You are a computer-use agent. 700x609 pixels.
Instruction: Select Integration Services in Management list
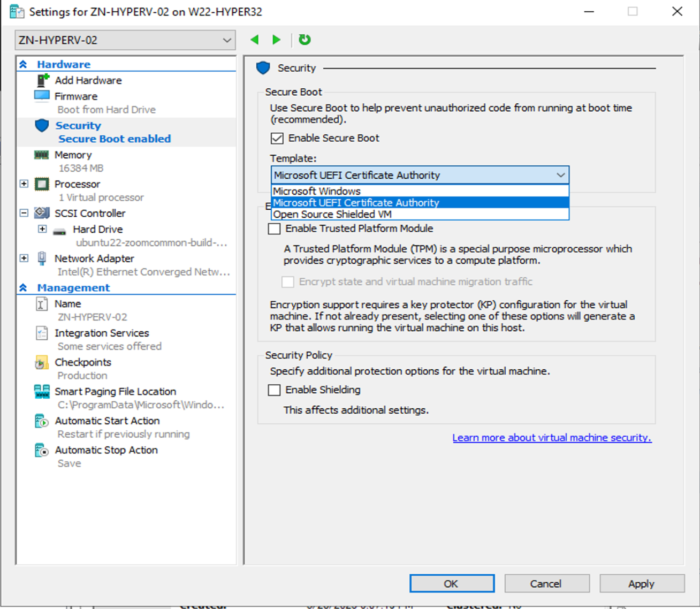[102, 333]
